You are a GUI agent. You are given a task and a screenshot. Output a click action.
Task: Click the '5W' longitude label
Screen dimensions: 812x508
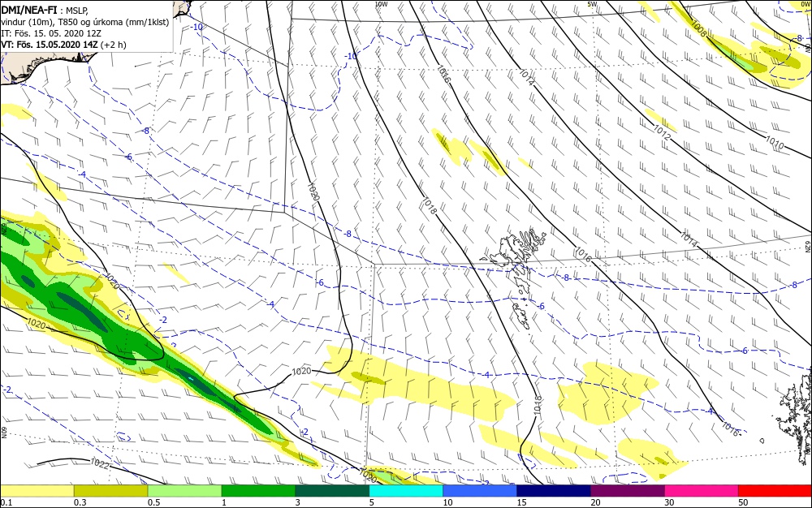tap(593, 4)
